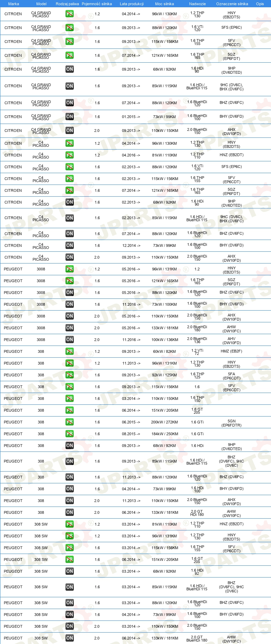Click the PB icon in the 308 SW 115kW/156KM row
The image size is (271, 644).
[70, 548]
